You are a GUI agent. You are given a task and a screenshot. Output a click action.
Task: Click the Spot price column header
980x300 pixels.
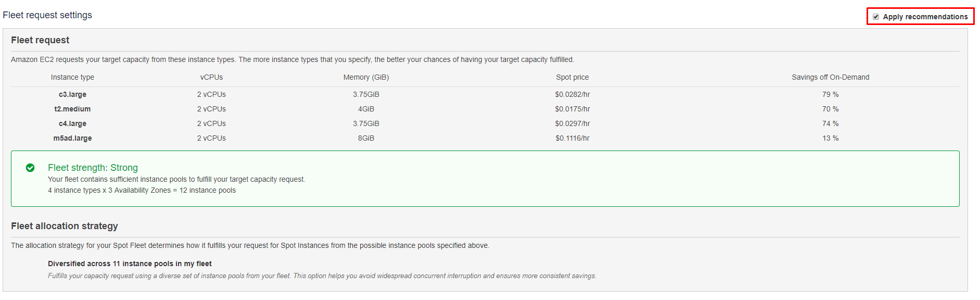tap(572, 77)
